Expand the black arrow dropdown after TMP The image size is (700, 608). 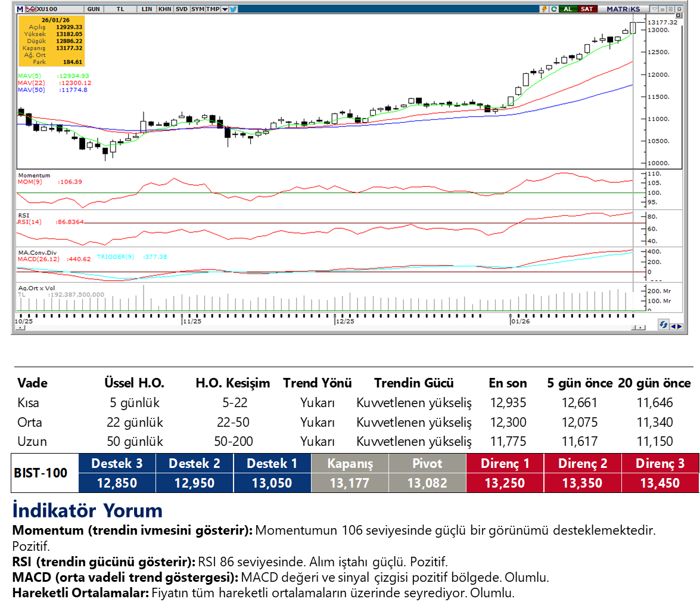click(224, 9)
